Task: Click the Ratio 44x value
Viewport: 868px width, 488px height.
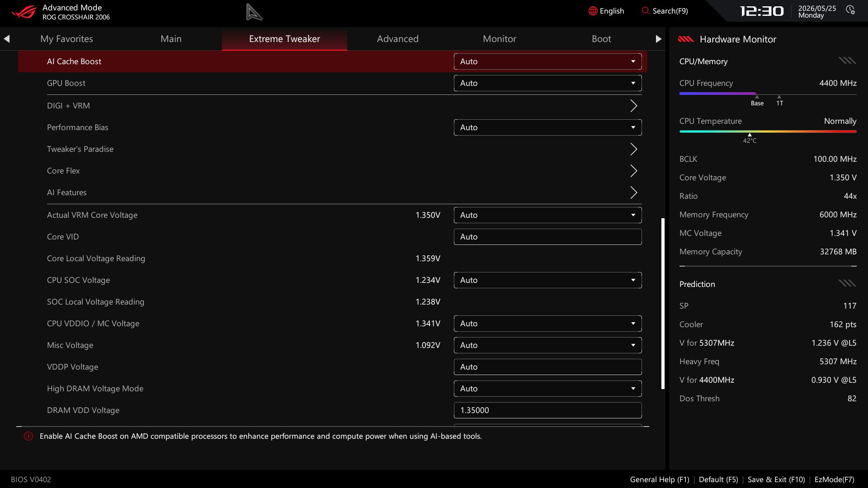Action: tap(850, 196)
